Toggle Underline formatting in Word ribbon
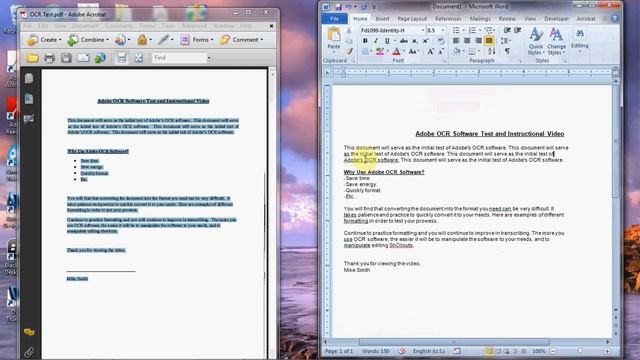This screenshot has height=360, width=640. [387, 41]
